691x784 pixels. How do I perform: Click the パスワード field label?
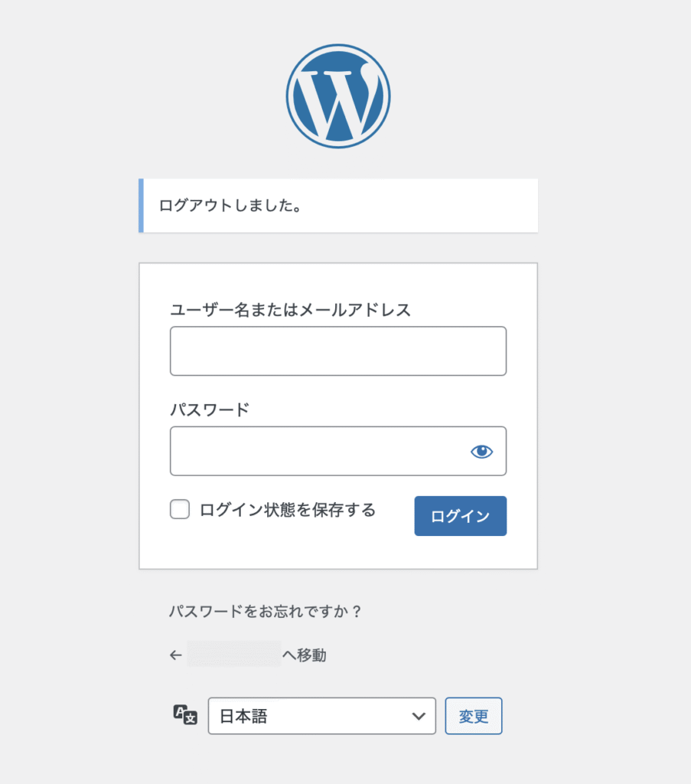point(210,409)
